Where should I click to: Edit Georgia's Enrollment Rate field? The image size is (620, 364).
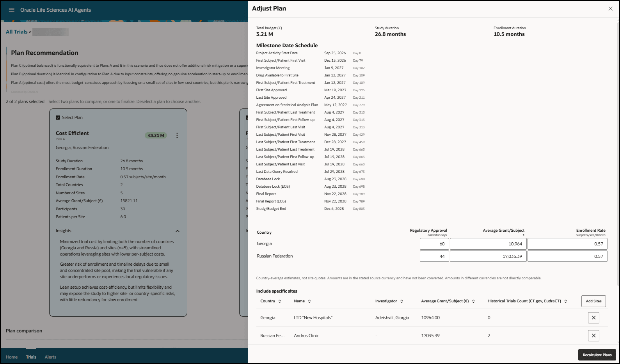pos(567,244)
